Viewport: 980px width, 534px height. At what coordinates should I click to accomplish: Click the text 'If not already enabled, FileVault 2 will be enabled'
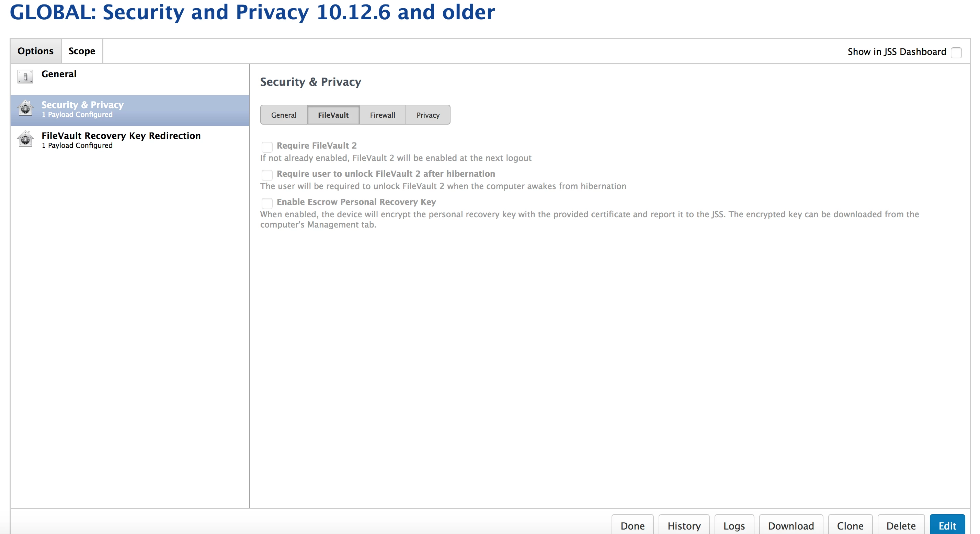click(396, 158)
